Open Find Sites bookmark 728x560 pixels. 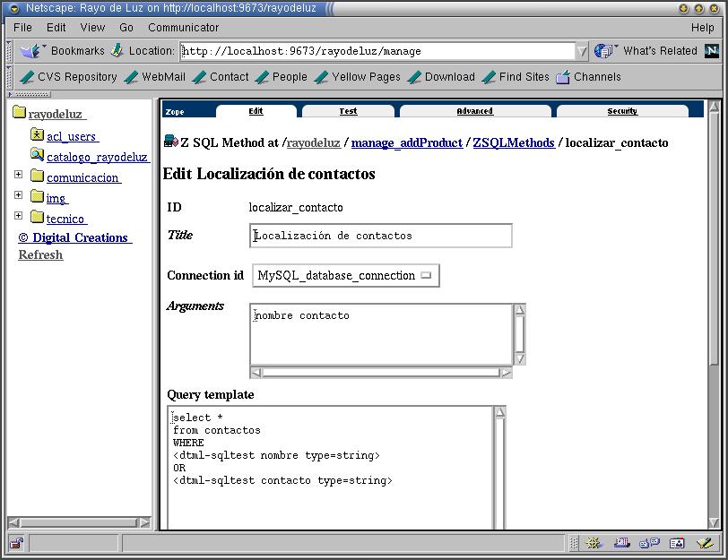(x=516, y=77)
